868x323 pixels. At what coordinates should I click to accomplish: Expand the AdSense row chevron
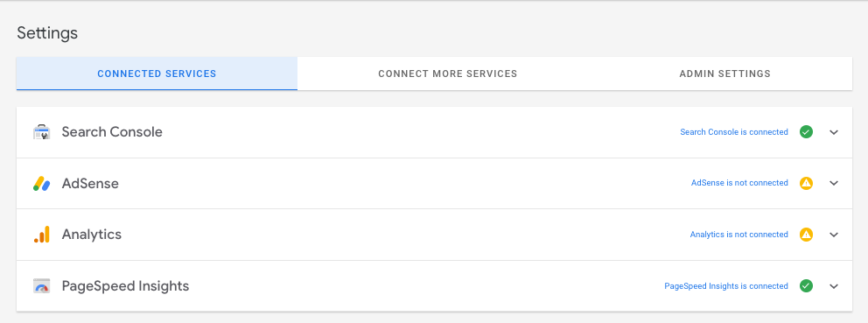click(834, 184)
